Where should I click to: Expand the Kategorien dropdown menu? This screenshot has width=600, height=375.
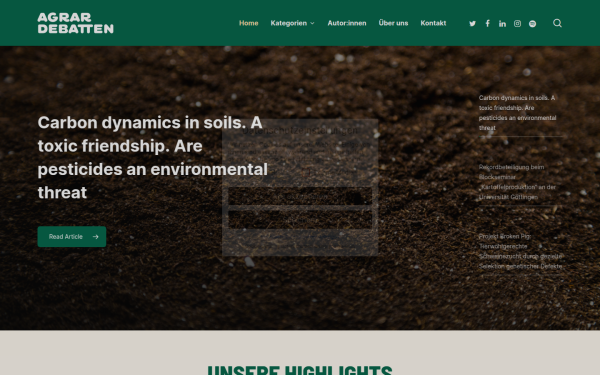click(292, 23)
